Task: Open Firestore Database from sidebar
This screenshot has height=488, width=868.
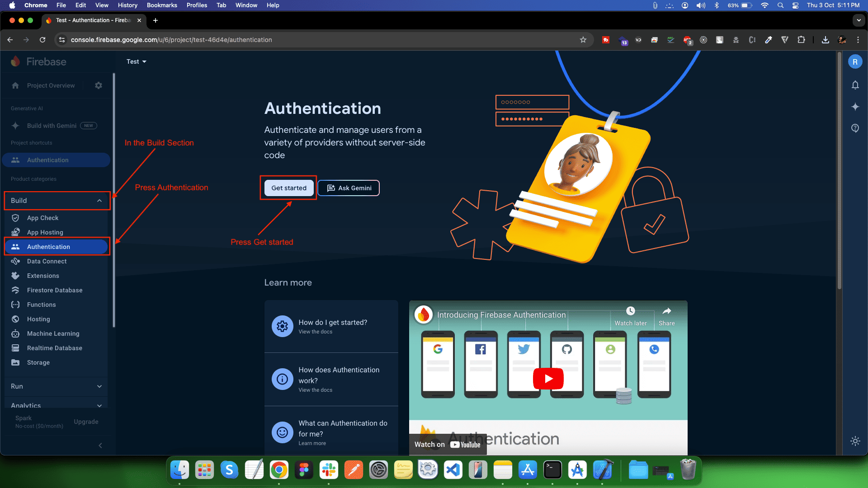Action: pos(54,290)
